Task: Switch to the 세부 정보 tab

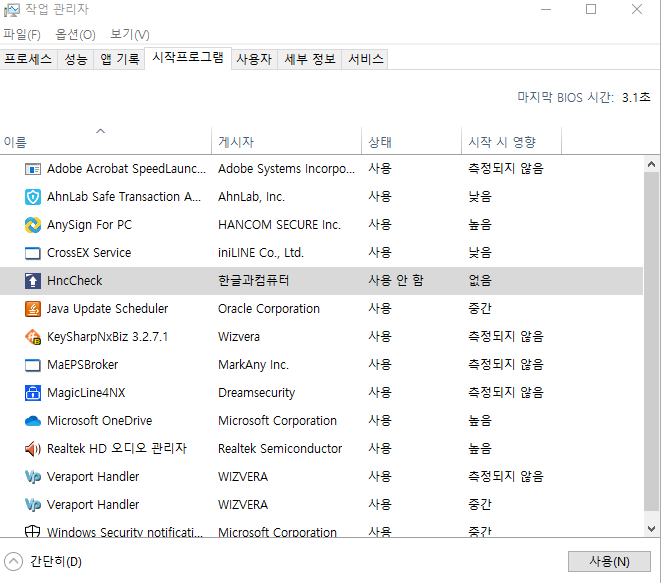Action: click(310, 59)
